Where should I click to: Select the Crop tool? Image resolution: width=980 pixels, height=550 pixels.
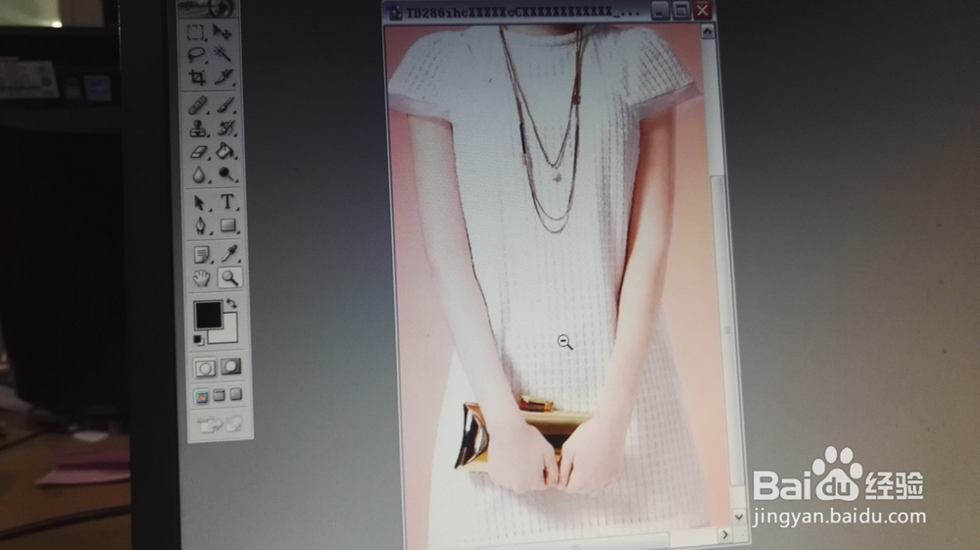click(x=198, y=77)
